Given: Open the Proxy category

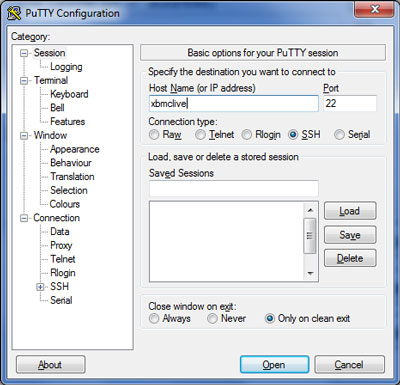Looking at the screenshot, I should click(61, 246).
